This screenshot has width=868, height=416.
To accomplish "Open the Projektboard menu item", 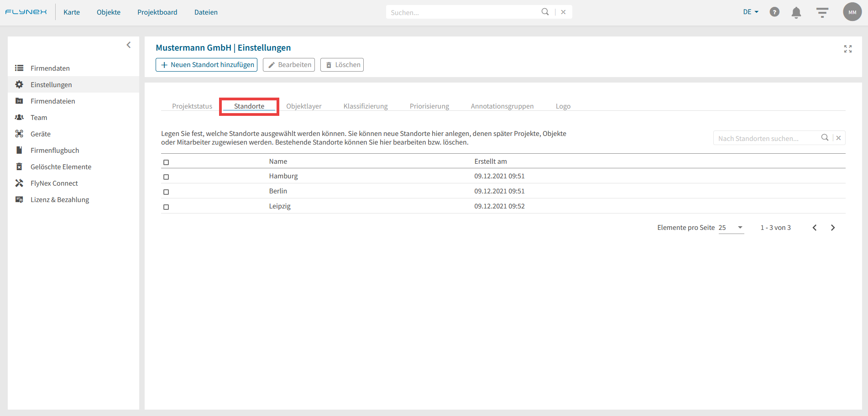I will tap(157, 12).
